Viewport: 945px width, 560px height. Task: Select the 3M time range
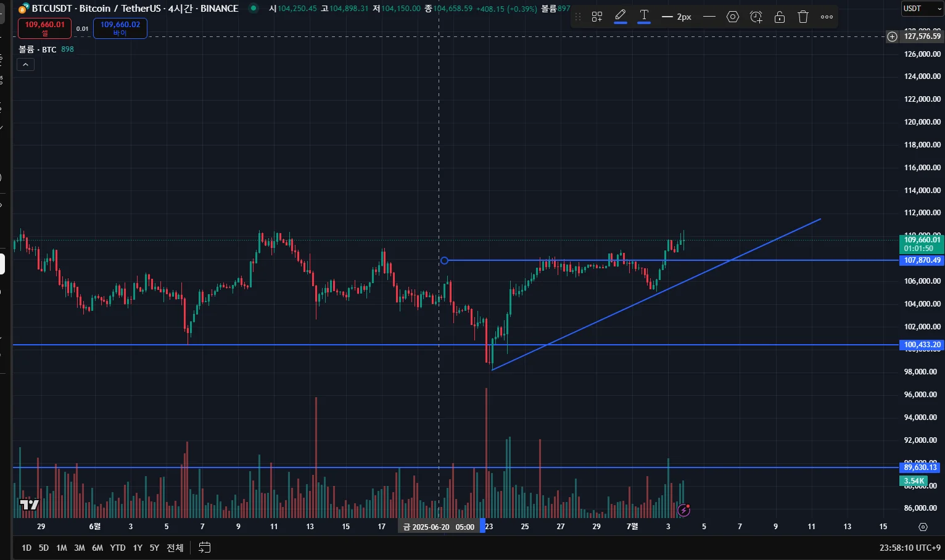click(x=80, y=548)
